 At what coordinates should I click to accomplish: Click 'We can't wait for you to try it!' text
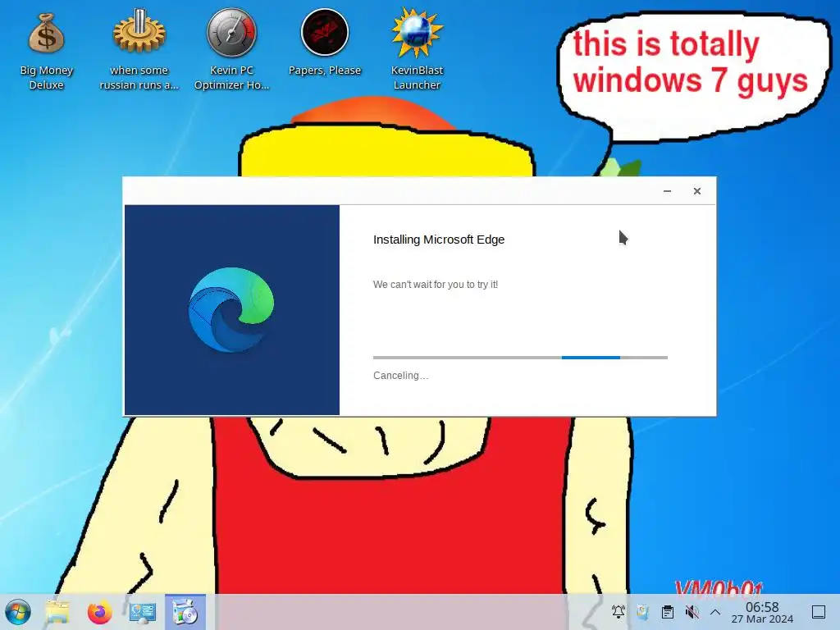(x=436, y=285)
